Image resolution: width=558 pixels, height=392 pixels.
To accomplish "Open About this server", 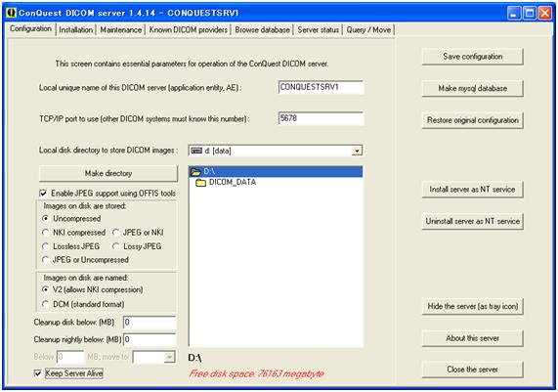I will [473, 338].
